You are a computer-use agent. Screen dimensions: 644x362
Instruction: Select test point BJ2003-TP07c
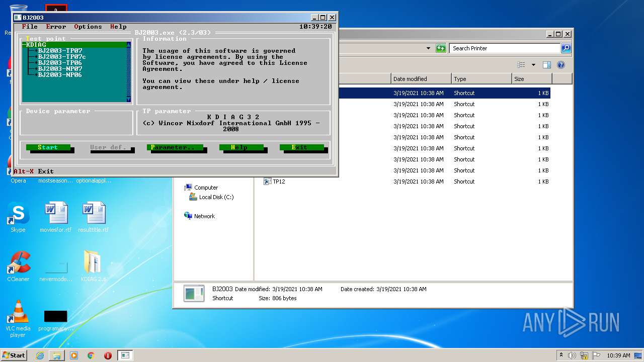(x=62, y=57)
